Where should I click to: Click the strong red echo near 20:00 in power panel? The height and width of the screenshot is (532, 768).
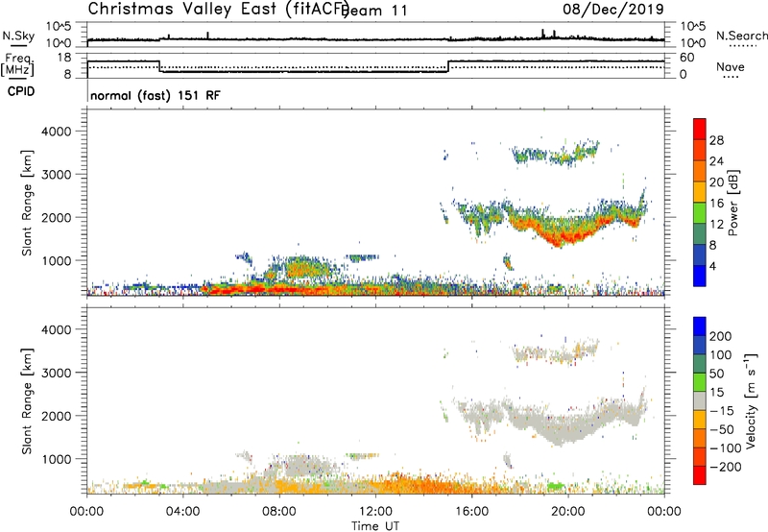click(x=567, y=237)
